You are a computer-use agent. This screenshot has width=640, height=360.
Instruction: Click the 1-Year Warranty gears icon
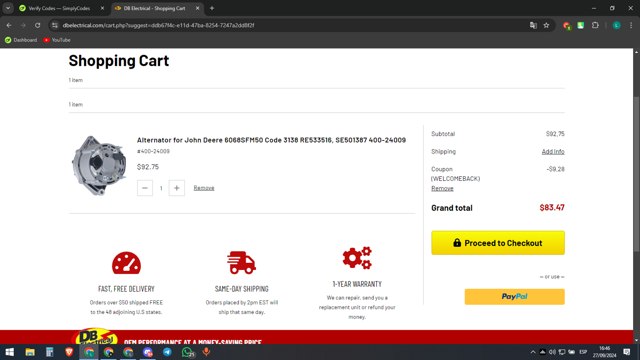point(357,258)
